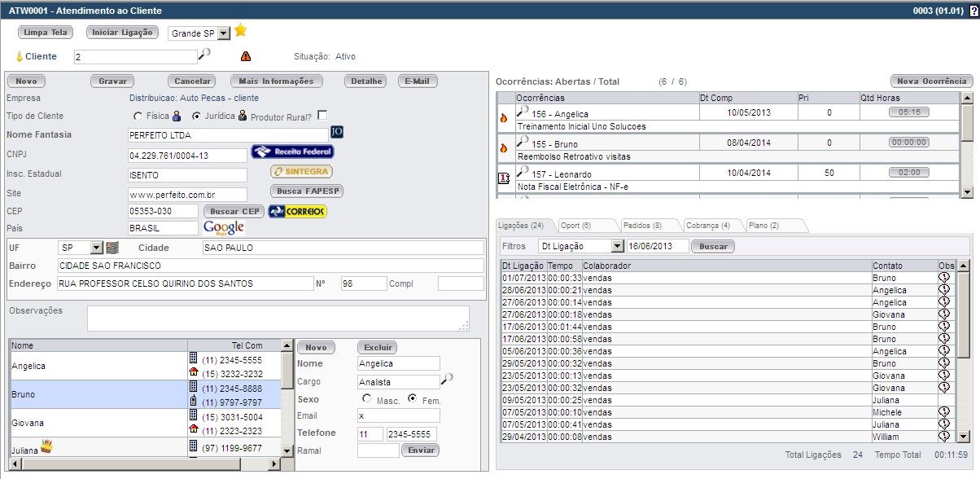Screen dimensions: 980x479
Task: Click into the Observações text area
Action: pyautogui.click(x=278, y=318)
